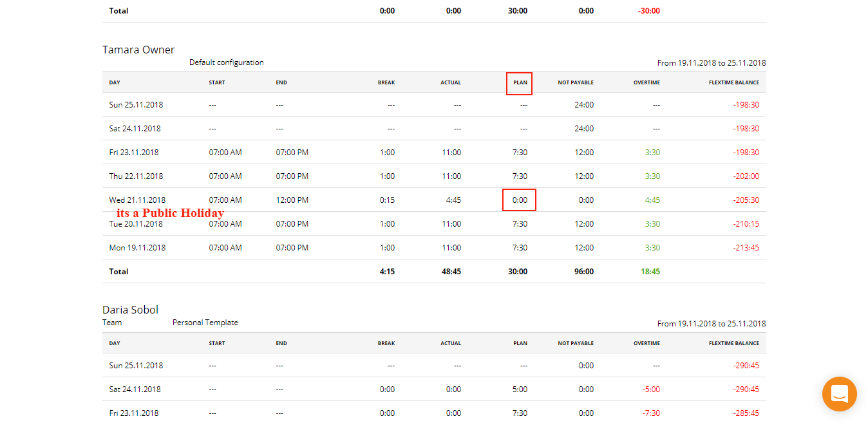Click the ACTUAL column header in Tamara Owner's table
This screenshot has height=423, width=868.
pos(451,82)
